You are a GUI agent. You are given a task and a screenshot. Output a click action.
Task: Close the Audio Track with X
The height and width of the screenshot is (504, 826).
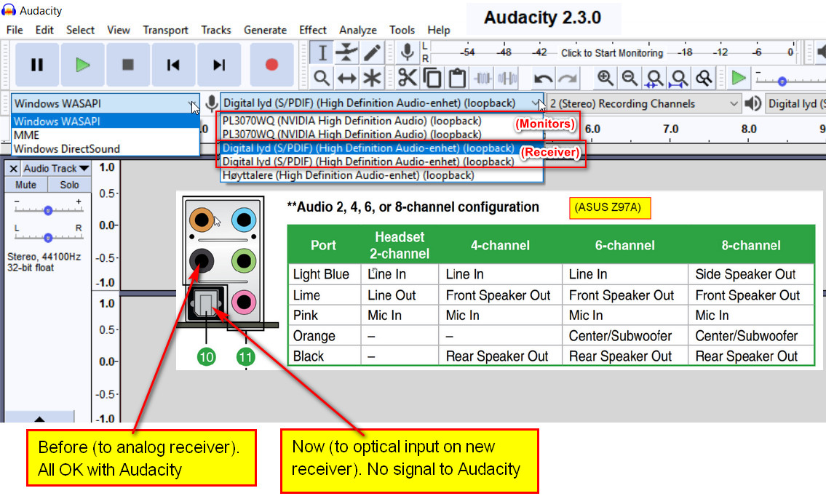13,169
